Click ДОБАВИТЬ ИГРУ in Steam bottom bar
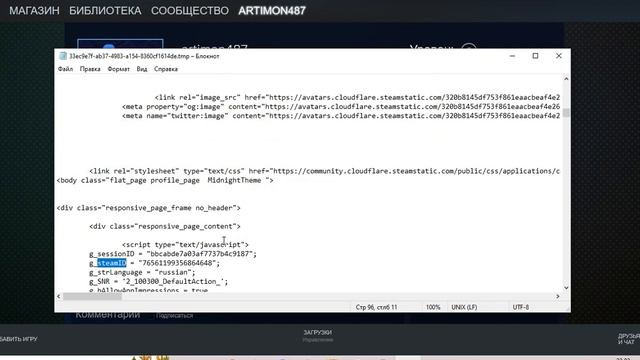 click(x=19, y=339)
